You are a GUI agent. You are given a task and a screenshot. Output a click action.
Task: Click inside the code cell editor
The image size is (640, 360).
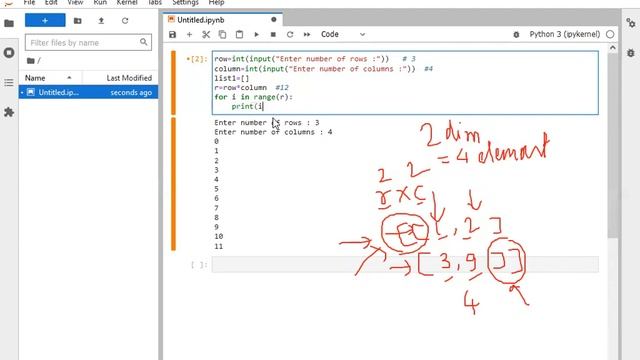point(405,83)
